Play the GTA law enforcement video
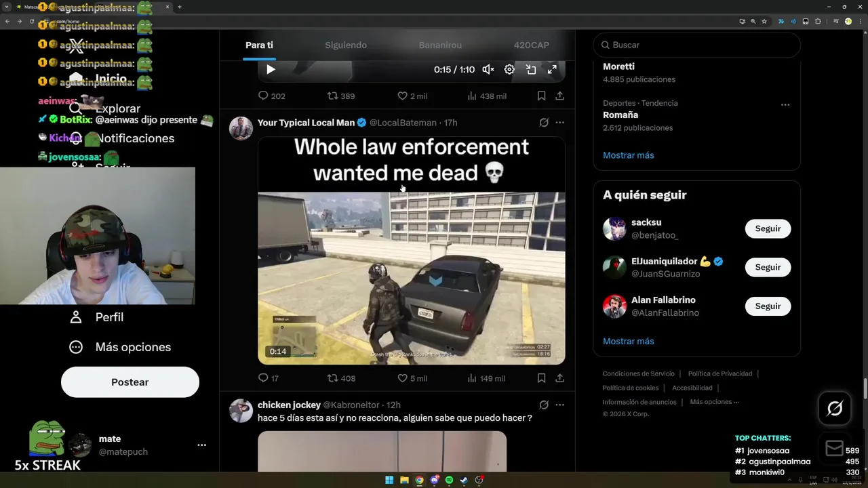 click(x=411, y=251)
